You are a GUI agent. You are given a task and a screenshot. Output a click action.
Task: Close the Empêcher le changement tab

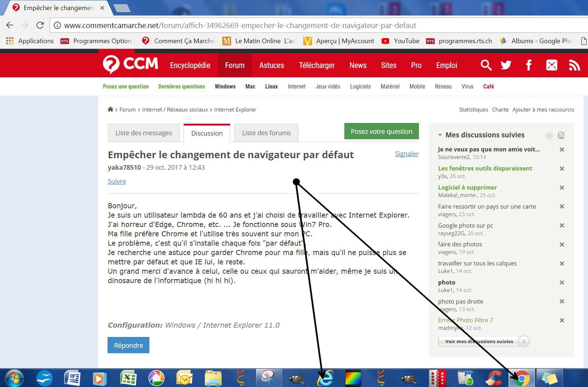[102, 8]
